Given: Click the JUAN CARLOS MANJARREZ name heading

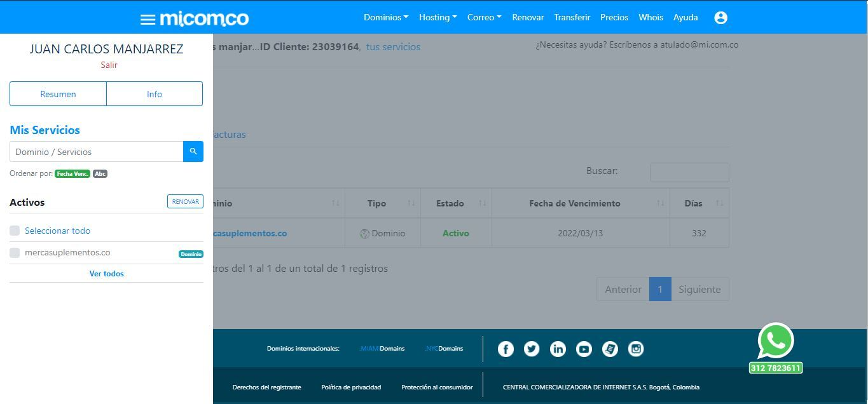Looking at the screenshot, I should 106,49.
